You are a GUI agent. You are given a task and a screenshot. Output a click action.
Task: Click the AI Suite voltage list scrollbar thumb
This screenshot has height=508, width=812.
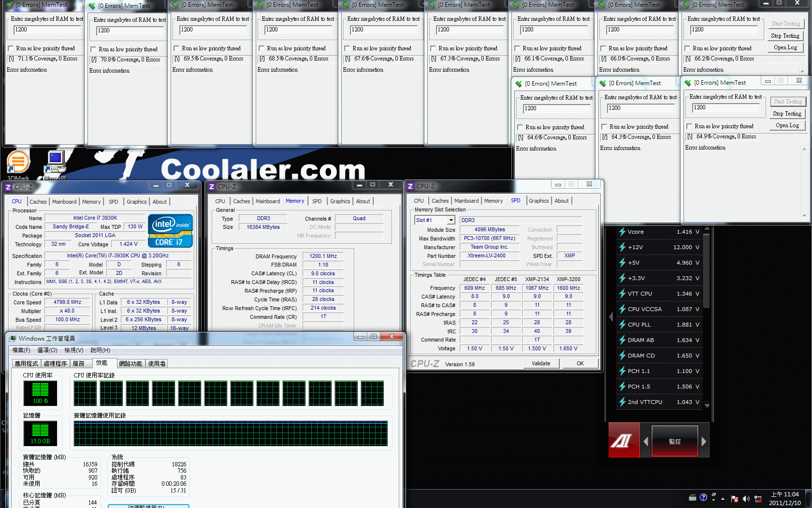[707, 271]
